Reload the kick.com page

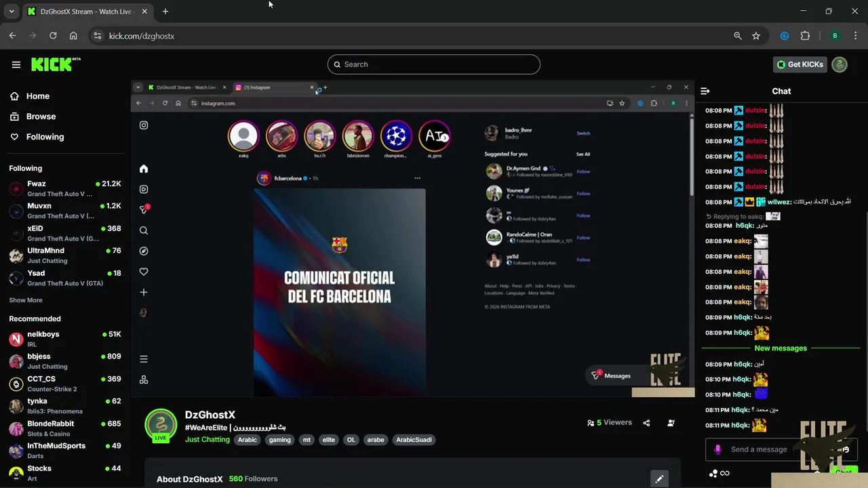[53, 36]
